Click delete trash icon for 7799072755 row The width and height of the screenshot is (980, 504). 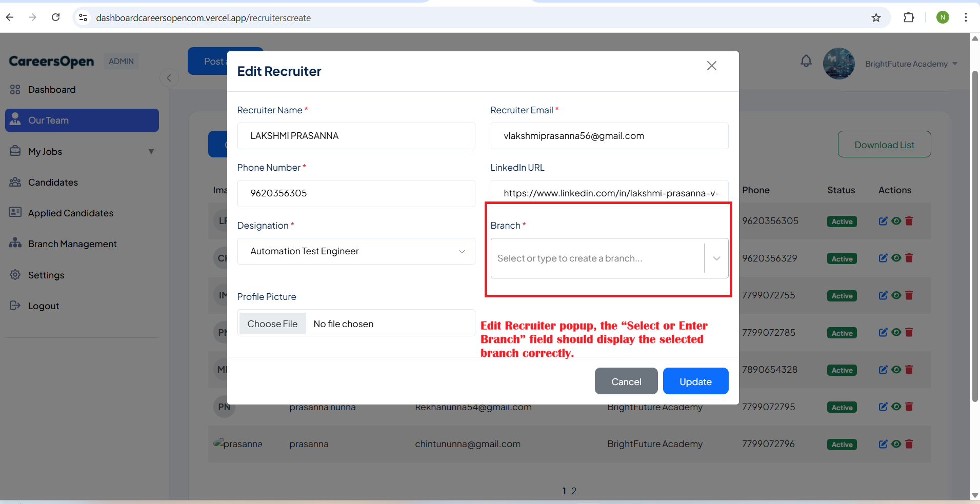[909, 295]
